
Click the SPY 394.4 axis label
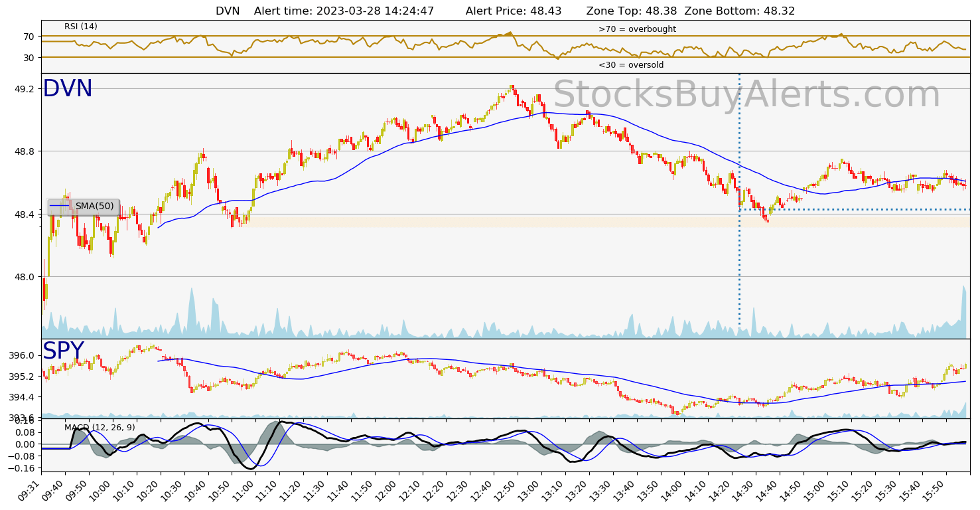click(x=23, y=397)
